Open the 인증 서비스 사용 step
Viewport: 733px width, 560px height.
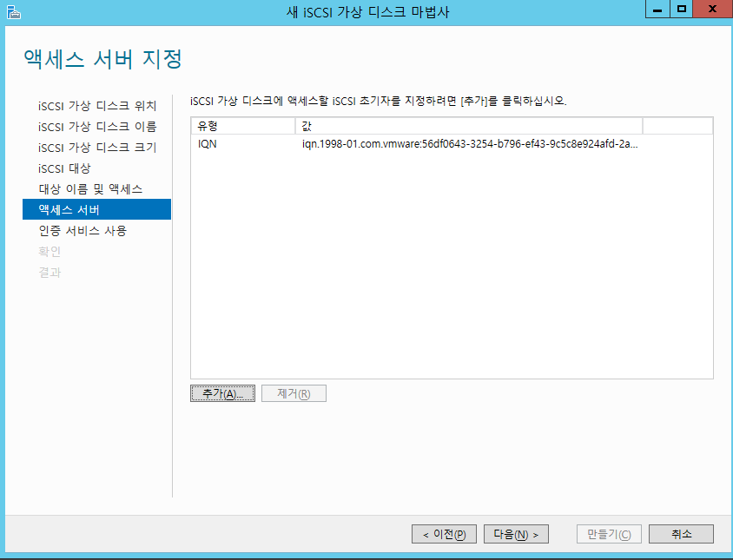[83, 231]
